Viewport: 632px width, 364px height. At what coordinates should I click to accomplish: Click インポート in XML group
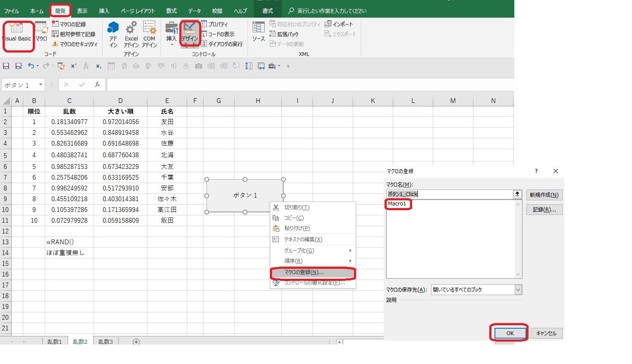[339, 24]
